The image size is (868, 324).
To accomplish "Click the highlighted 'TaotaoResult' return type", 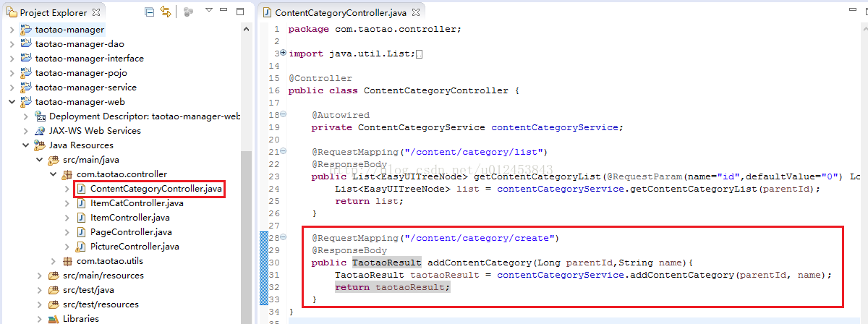I will click(x=387, y=263).
